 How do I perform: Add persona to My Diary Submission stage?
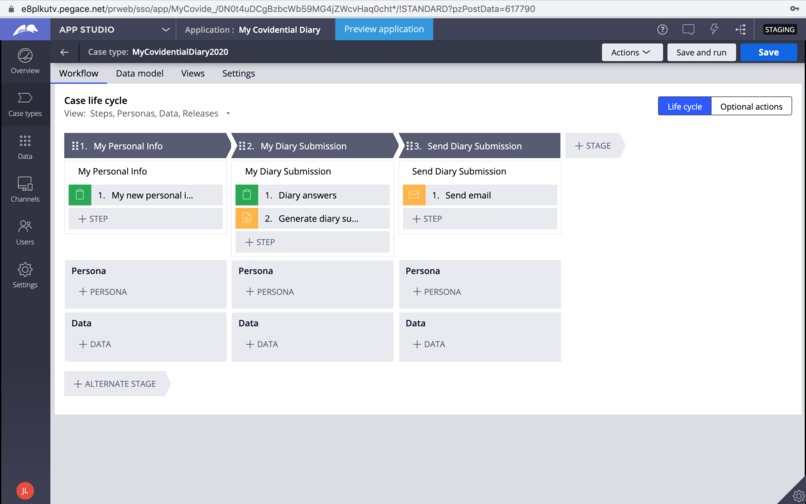(270, 292)
